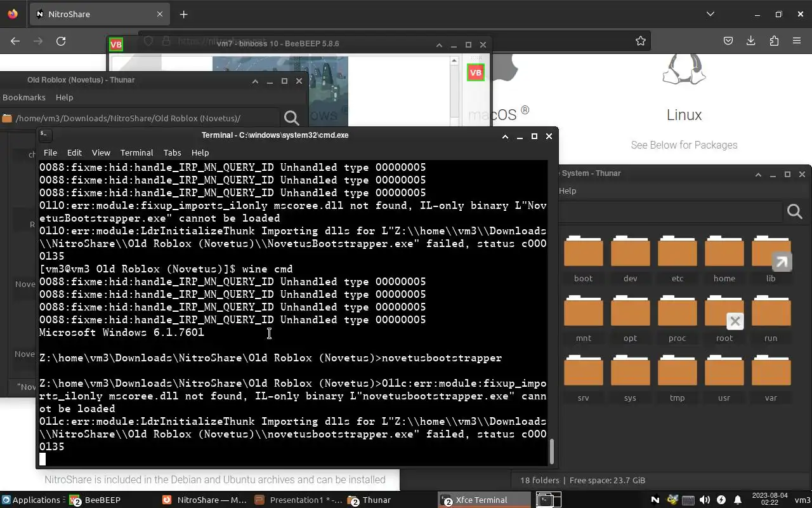
Task: Click the terminal vertical scrollbar handle
Action: coord(551,451)
